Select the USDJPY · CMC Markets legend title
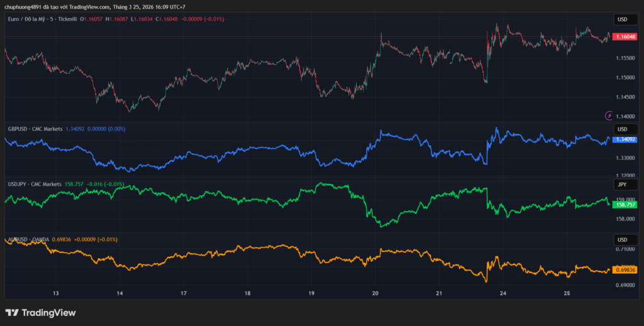The height and width of the screenshot is (326, 644). (35, 185)
